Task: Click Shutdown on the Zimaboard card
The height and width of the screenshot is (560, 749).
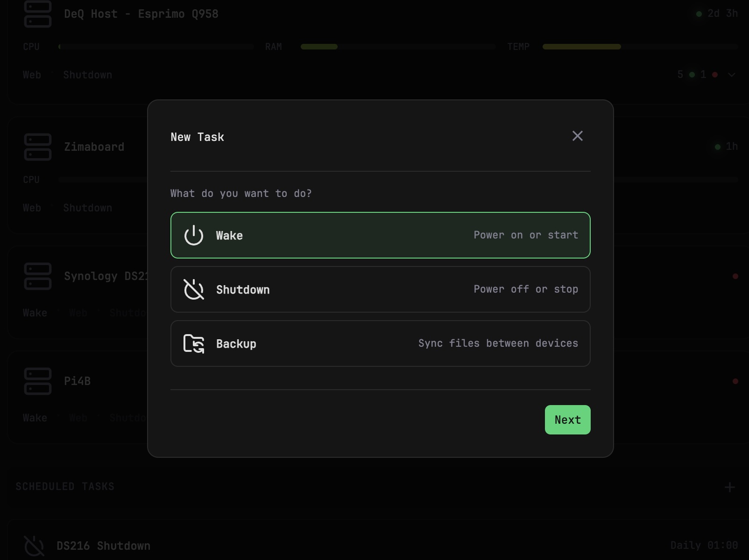Action: [x=87, y=208]
